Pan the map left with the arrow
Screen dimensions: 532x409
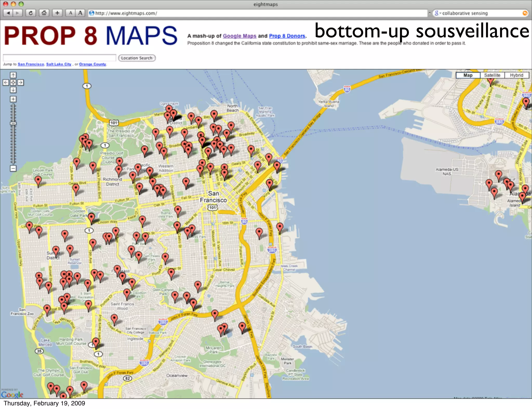(6, 83)
